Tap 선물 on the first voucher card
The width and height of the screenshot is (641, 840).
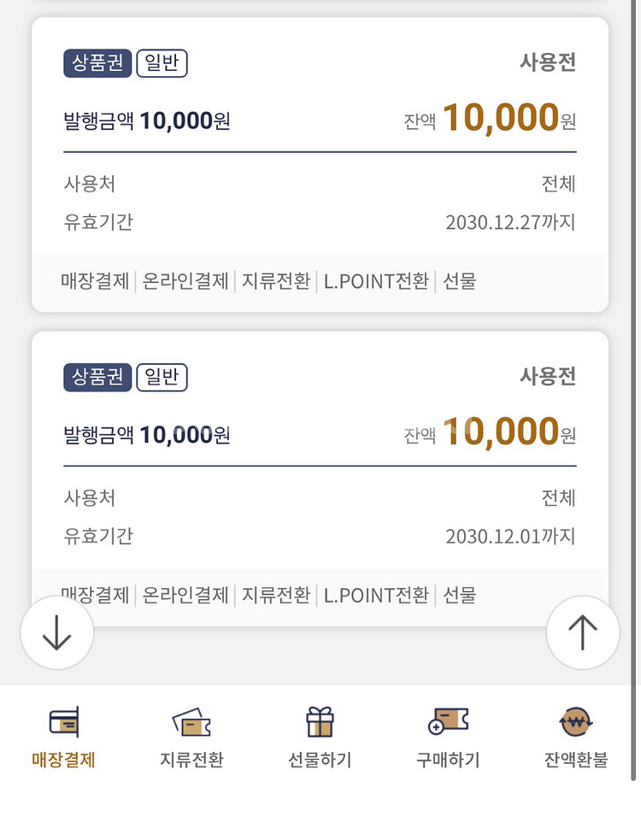click(459, 281)
